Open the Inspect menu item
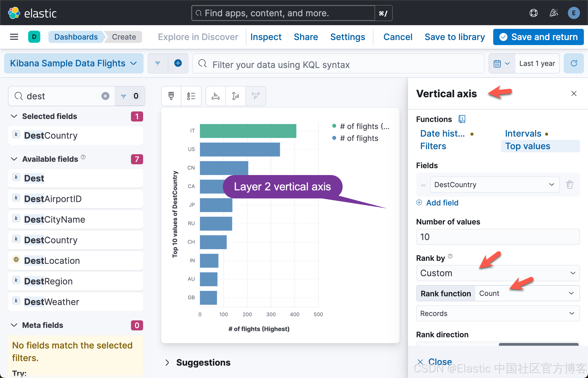Image resolution: width=588 pixels, height=378 pixels. coord(266,37)
